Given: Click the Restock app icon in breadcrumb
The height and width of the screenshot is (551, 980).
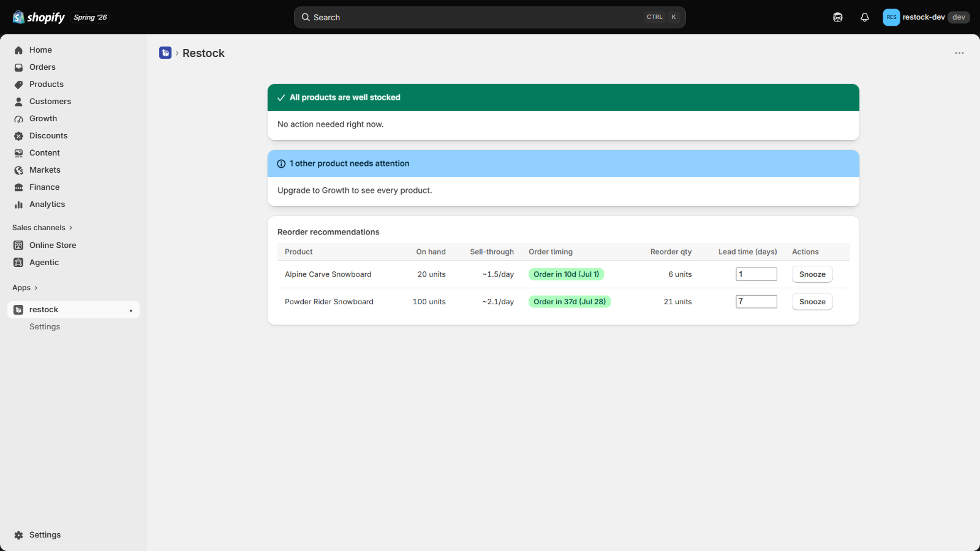Looking at the screenshot, I should (165, 53).
